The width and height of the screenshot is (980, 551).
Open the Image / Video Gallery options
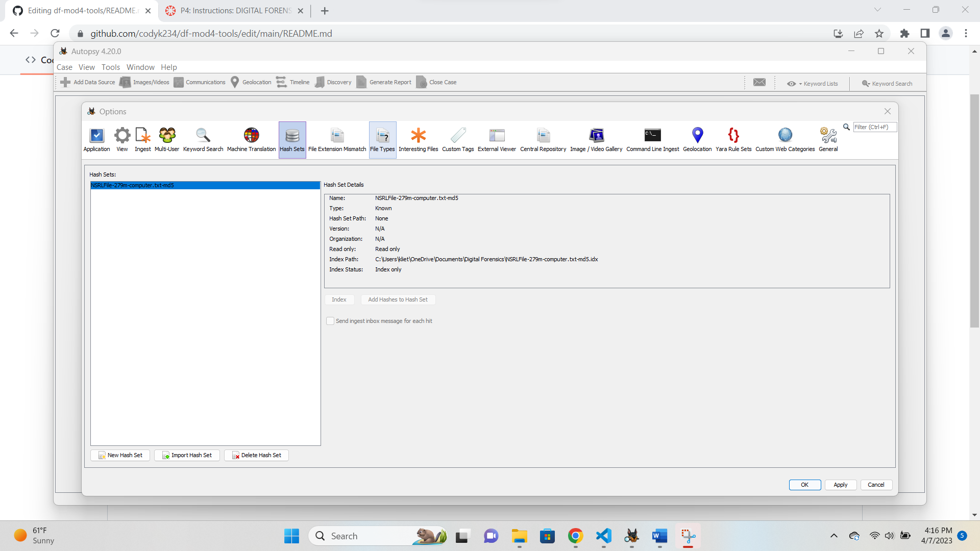(596, 139)
